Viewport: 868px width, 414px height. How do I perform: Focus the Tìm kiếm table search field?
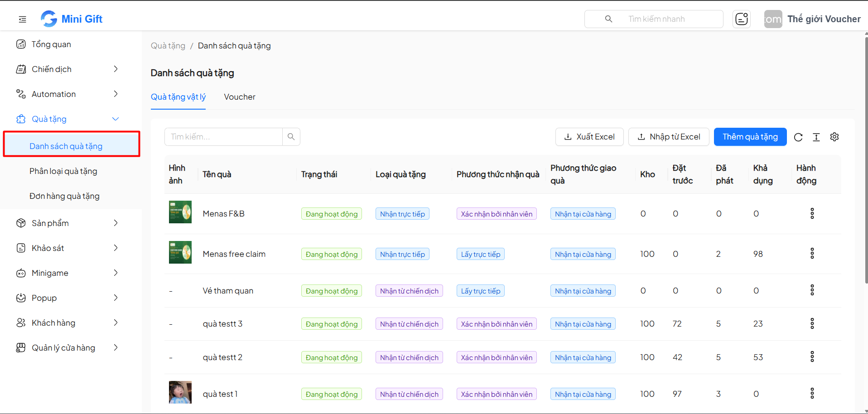pos(223,137)
